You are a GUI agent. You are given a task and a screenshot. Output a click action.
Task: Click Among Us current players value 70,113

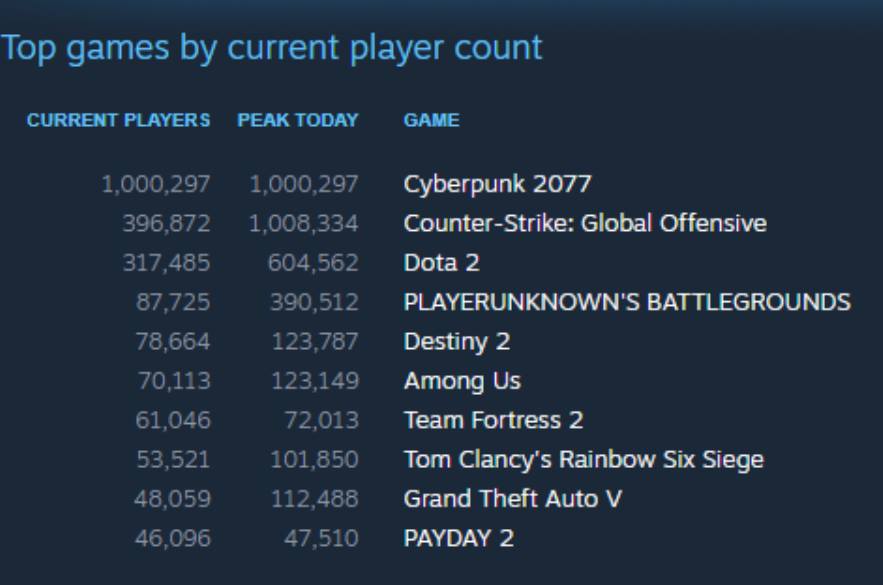(x=173, y=381)
